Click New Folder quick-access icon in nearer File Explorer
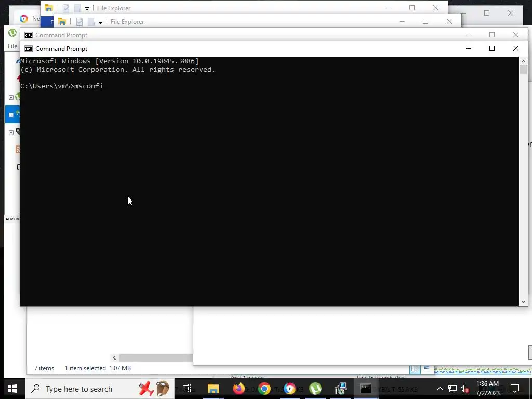 pyautogui.click(x=91, y=22)
